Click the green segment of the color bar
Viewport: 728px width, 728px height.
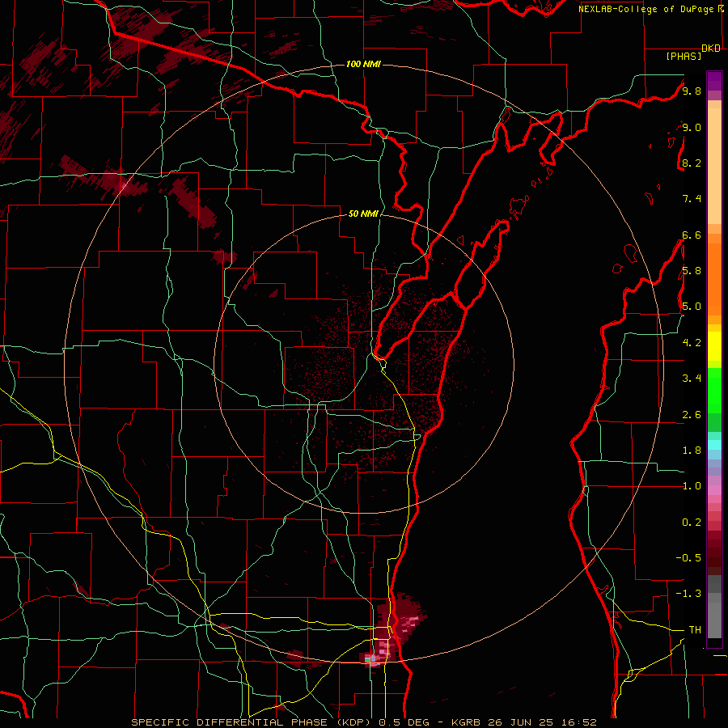tap(714, 391)
